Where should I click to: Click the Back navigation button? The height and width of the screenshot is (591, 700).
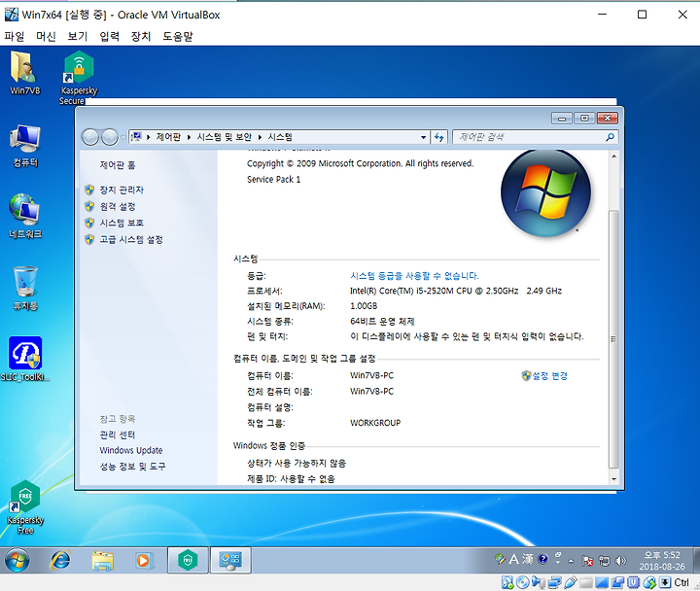90,137
